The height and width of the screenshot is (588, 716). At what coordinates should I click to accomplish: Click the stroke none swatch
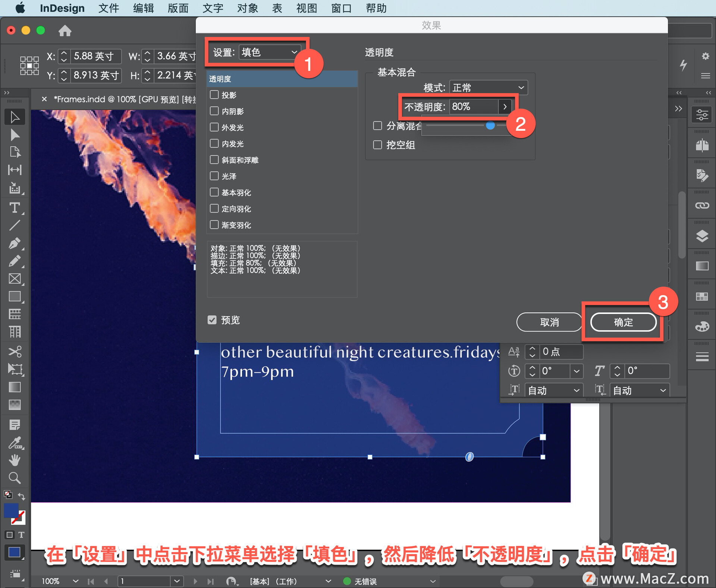click(x=19, y=518)
